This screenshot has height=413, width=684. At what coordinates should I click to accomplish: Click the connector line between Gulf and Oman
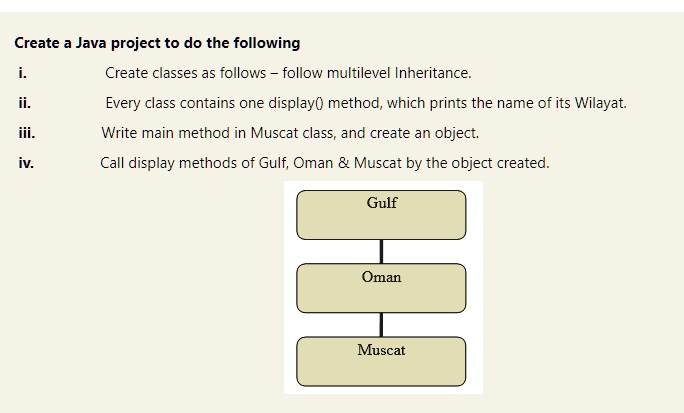(381, 252)
